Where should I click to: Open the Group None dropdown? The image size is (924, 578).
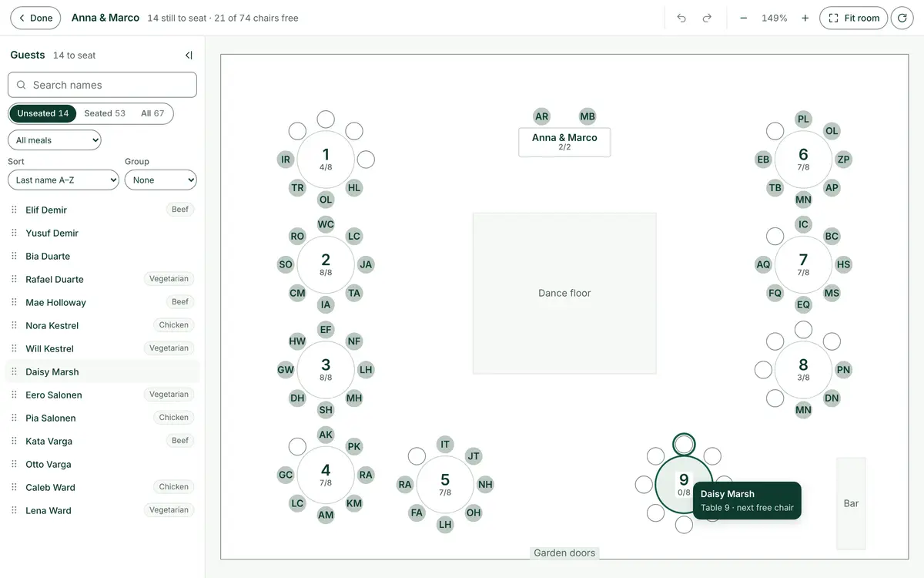tap(161, 180)
